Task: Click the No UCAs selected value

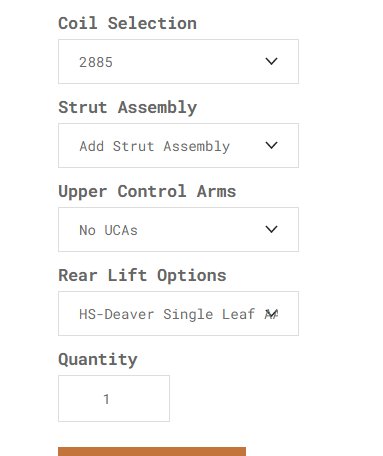Action: [x=108, y=230]
